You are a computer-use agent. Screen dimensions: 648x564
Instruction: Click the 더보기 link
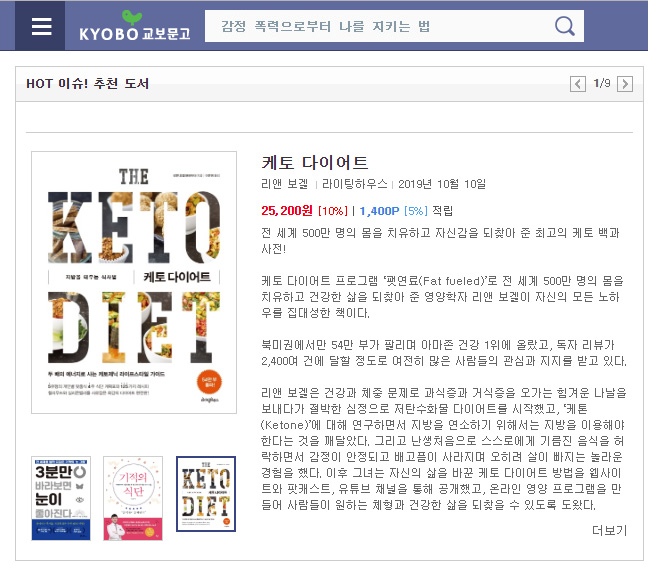pyautogui.click(x=610, y=530)
